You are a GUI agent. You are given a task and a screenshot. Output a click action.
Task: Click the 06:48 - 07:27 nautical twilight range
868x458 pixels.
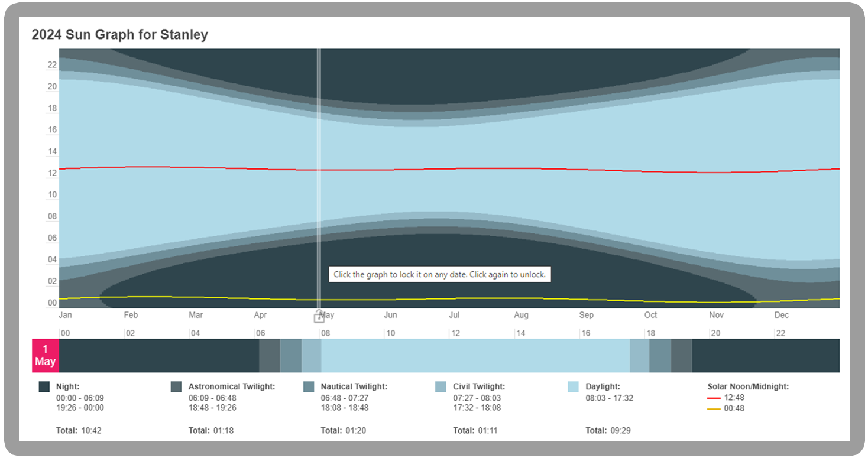(x=345, y=398)
